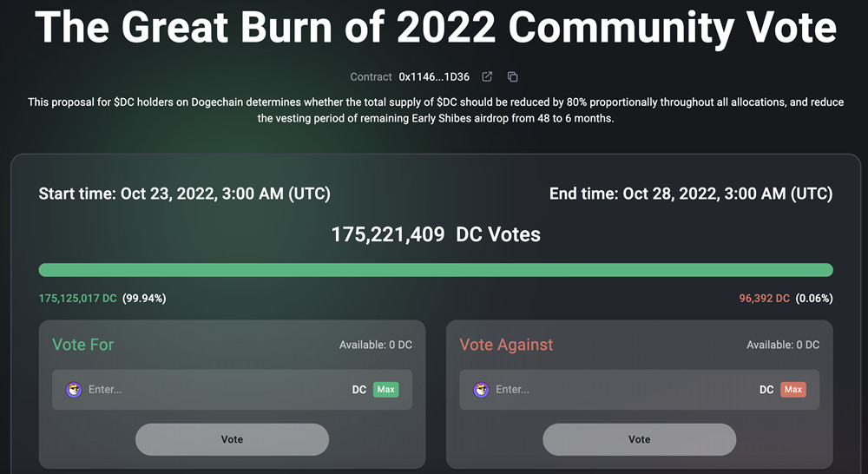Screen dimensions: 868x474
Task: Click the Start time label
Action: click(184, 194)
